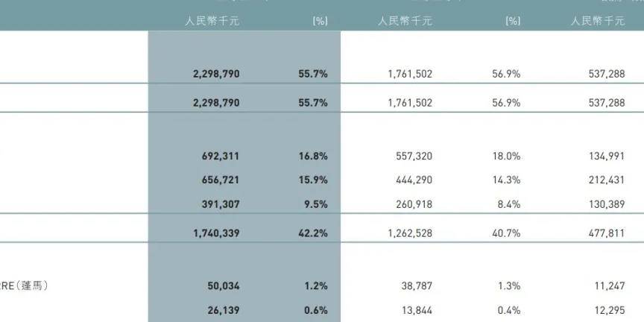Click the 9.5% percentage
Viewport: 644px width, 322px height.
point(316,204)
